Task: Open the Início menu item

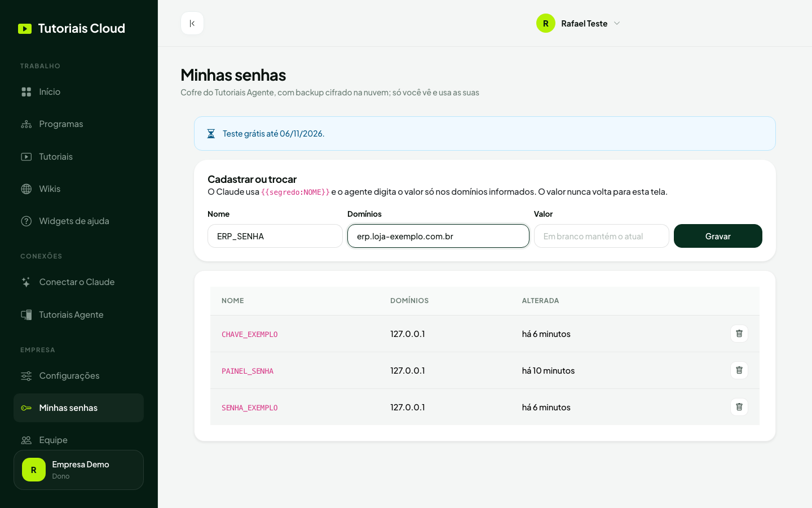Action: [x=78, y=92]
